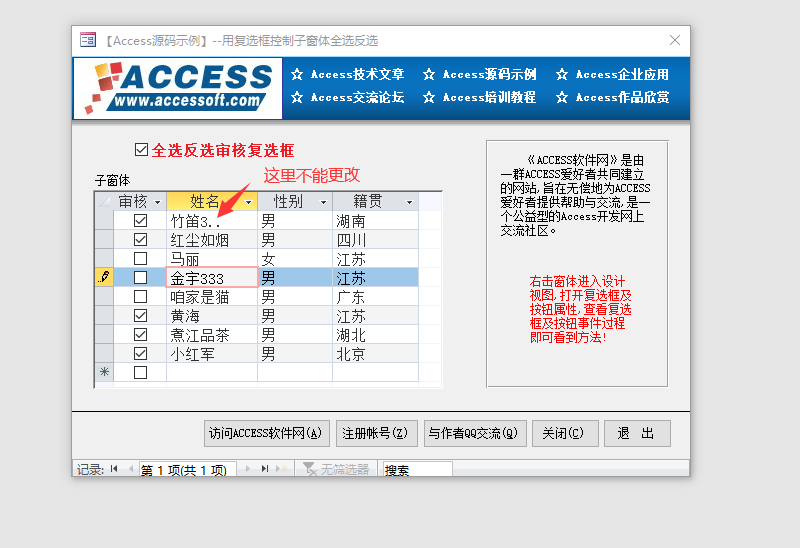Click the 无筛选器 filter indicator
800x548 pixels.
pyautogui.click(x=336, y=469)
